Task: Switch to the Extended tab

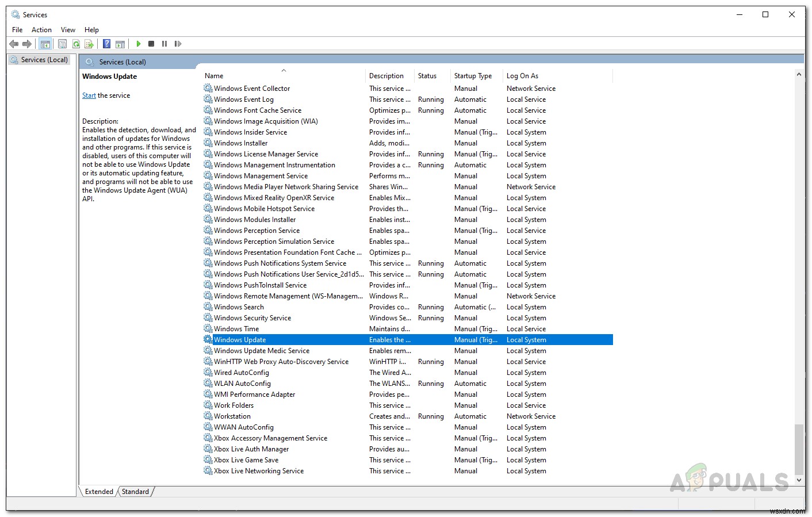Action: point(99,492)
